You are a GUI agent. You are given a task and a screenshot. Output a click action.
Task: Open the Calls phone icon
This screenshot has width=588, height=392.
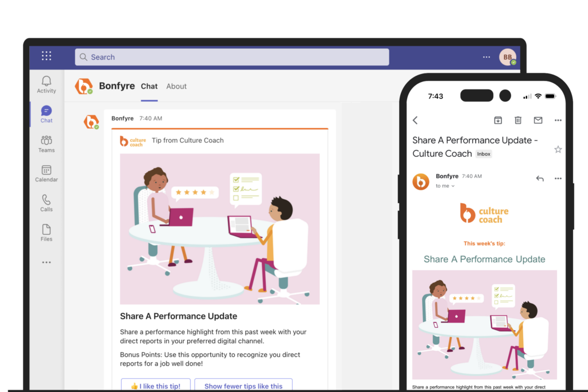47,199
